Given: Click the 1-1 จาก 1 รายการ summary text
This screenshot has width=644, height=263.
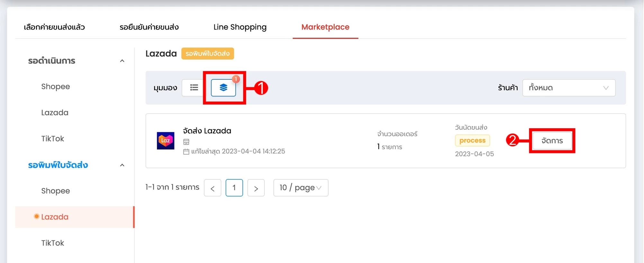Looking at the screenshot, I should point(172,187).
